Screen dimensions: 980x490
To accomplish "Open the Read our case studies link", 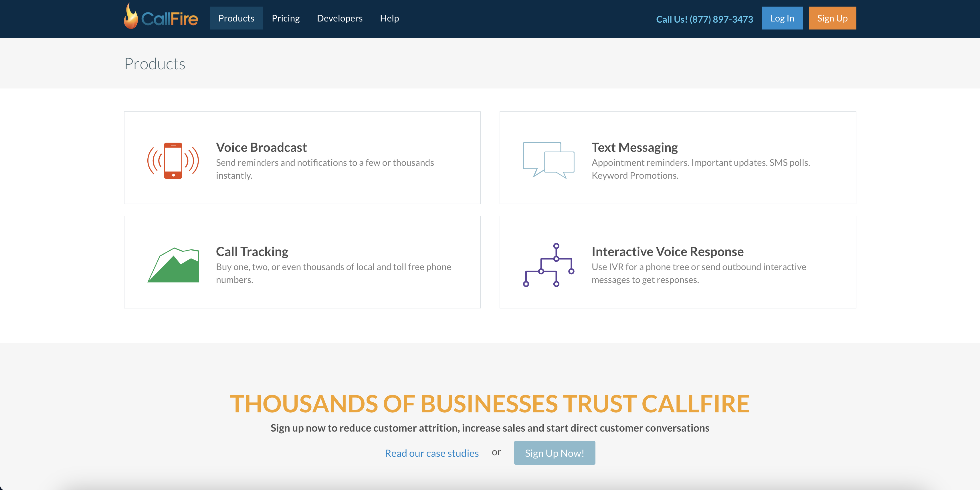I will tap(431, 453).
